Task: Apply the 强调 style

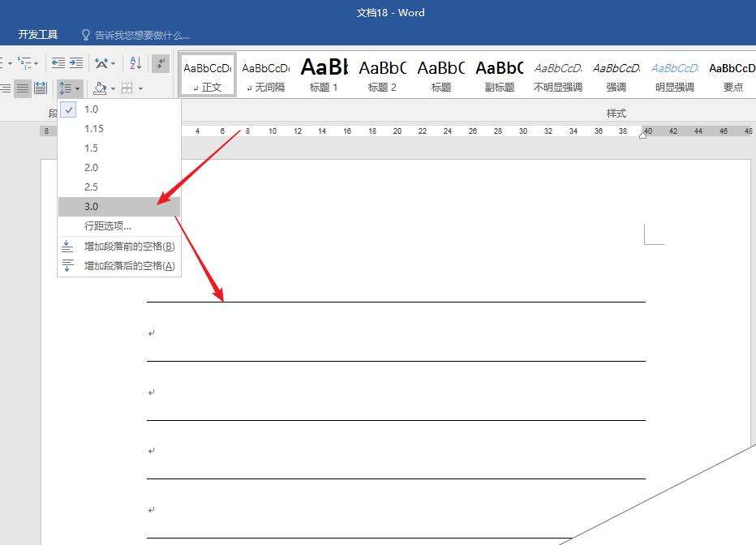Action: [616, 75]
